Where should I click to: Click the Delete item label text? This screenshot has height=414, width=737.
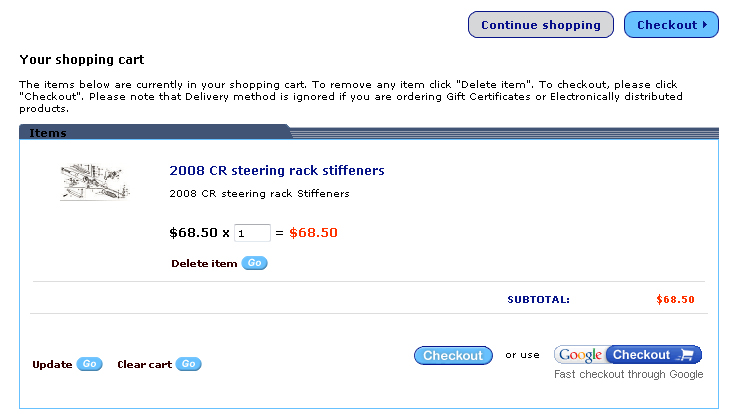[204, 264]
